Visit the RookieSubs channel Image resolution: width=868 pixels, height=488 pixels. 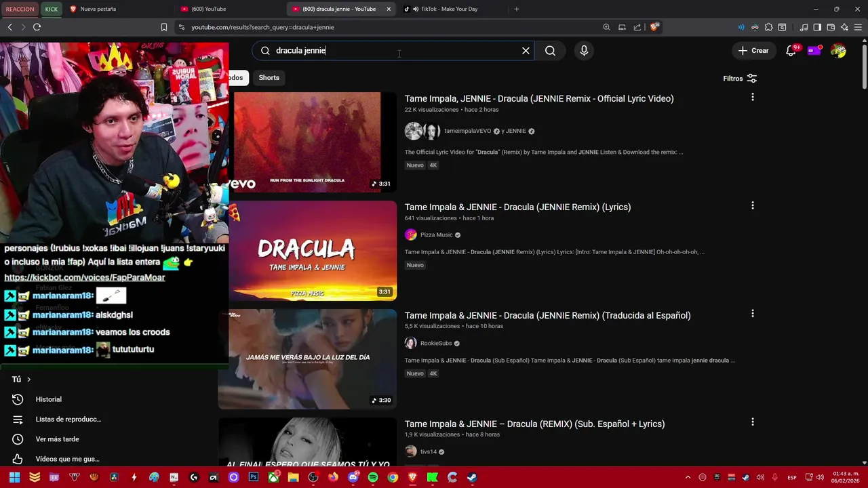pyautogui.click(x=435, y=344)
